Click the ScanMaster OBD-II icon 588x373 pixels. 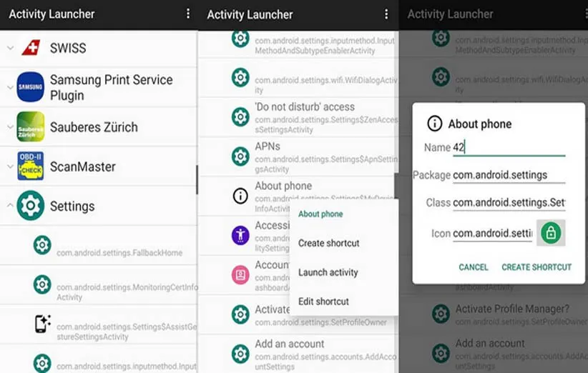coord(31,166)
